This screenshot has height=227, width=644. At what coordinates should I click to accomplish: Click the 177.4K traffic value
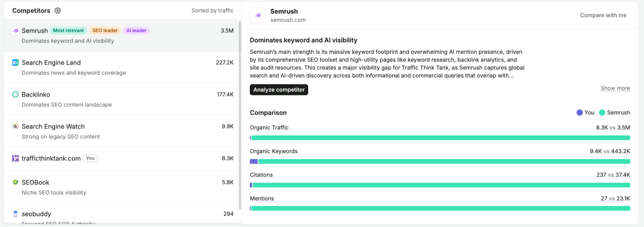pos(225,95)
